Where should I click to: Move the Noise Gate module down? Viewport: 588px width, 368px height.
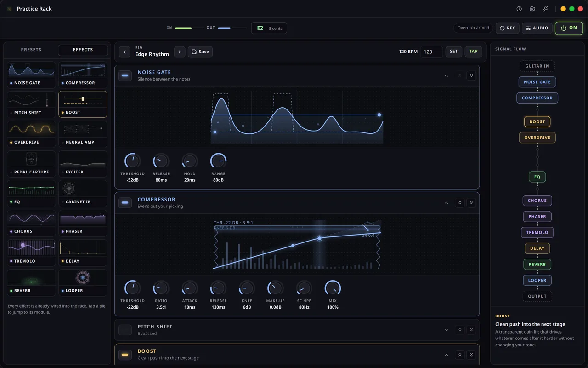pos(471,75)
